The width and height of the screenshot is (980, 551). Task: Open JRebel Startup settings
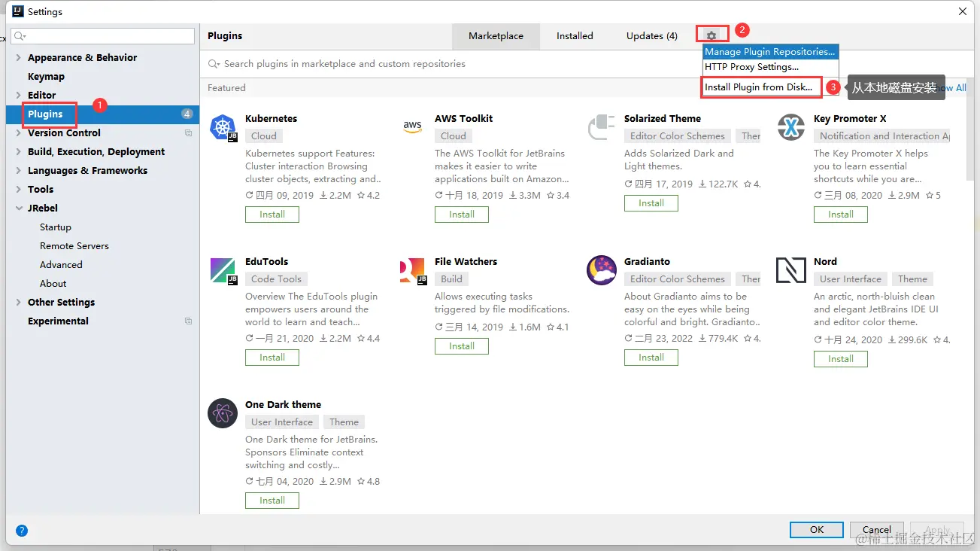[56, 227]
